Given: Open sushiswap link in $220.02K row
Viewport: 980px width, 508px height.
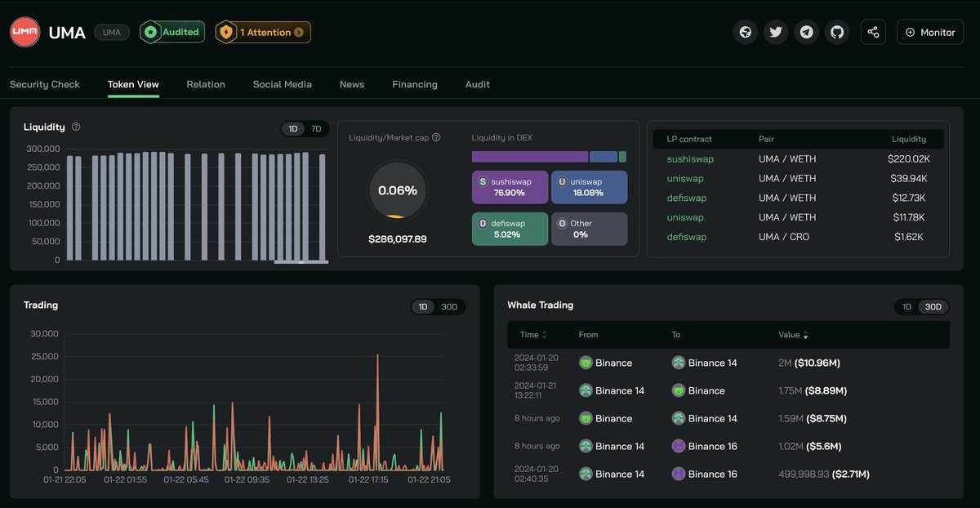Looking at the screenshot, I should point(691,159).
